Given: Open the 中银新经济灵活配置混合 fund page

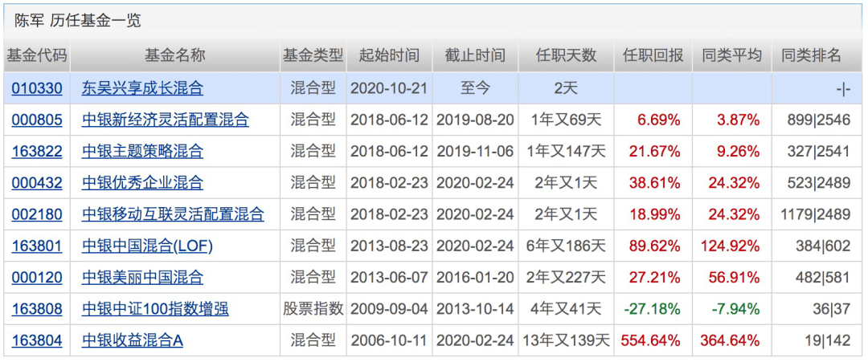Looking at the screenshot, I should pyautogui.click(x=166, y=120).
